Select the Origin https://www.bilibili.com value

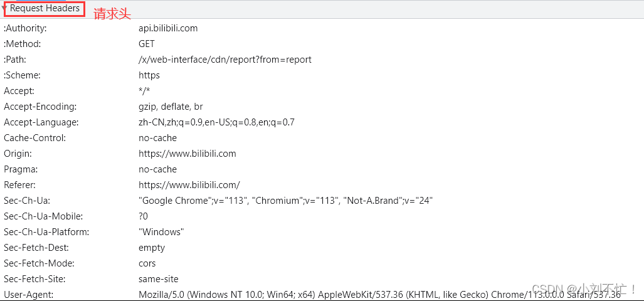pos(187,154)
